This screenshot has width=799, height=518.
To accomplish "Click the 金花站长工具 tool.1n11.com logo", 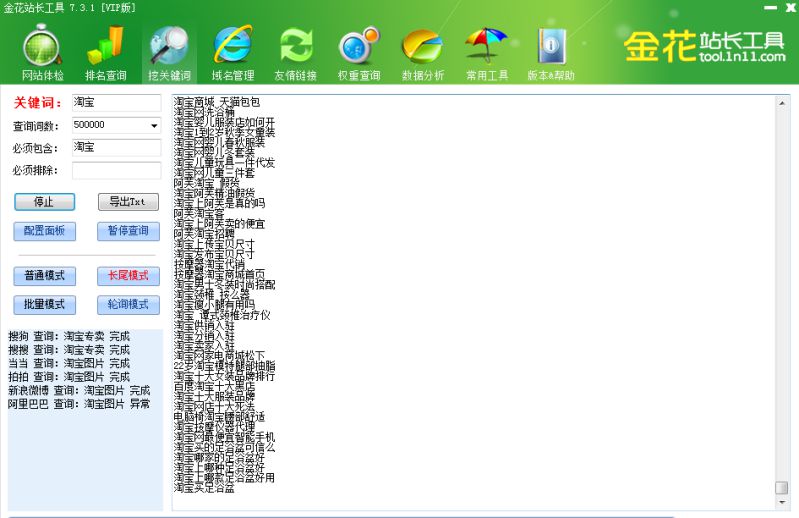I will (705, 46).
